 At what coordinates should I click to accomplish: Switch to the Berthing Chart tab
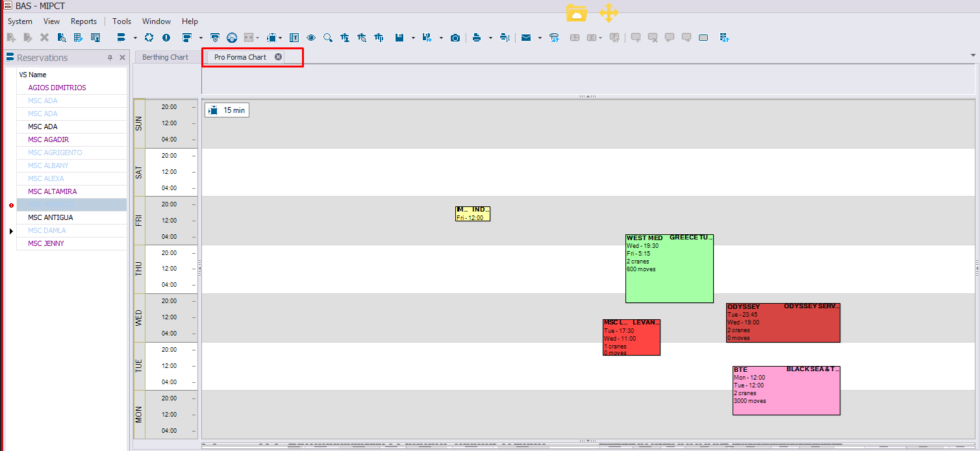pyautogui.click(x=165, y=57)
